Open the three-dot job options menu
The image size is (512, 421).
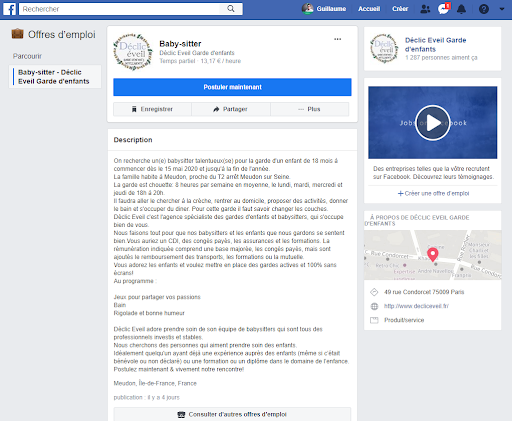[x=338, y=39]
